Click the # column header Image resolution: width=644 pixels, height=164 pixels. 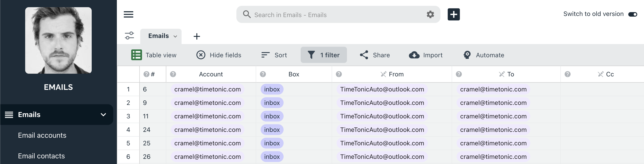pyautogui.click(x=153, y=74)
